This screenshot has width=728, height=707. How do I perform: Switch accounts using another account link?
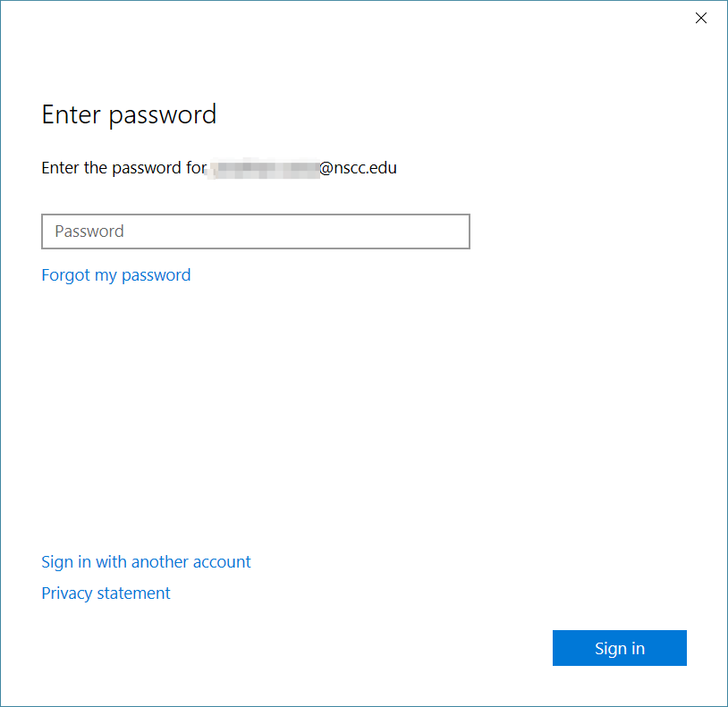tap(146, 562)
